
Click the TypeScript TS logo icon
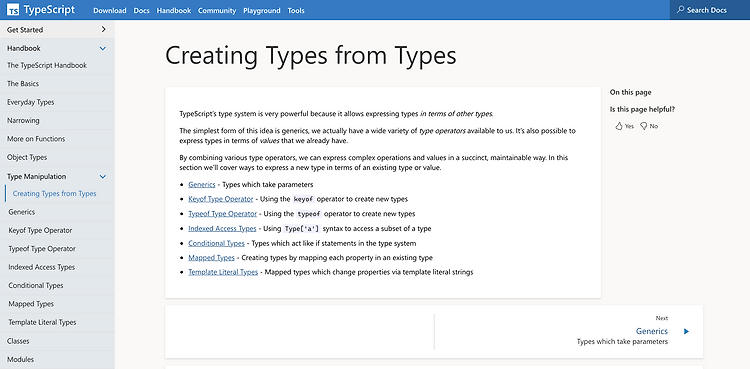click(x=13, y=10)
